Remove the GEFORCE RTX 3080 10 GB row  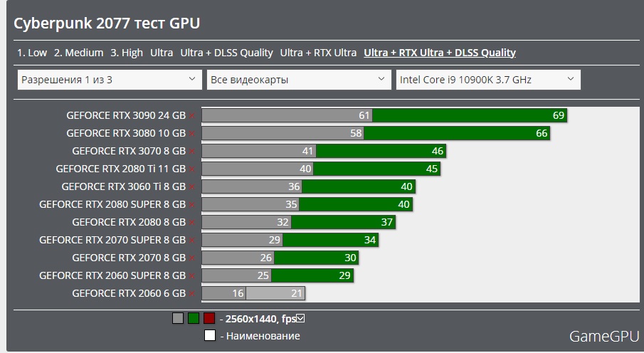click(191, 133)
